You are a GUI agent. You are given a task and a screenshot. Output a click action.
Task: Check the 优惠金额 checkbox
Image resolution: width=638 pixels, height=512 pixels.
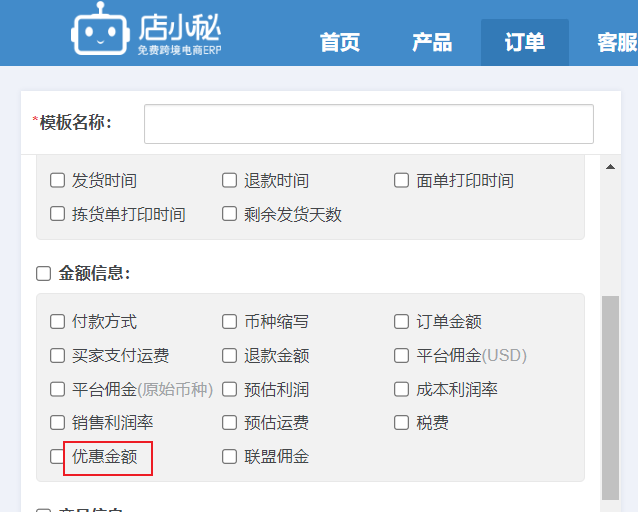point(57,456)
